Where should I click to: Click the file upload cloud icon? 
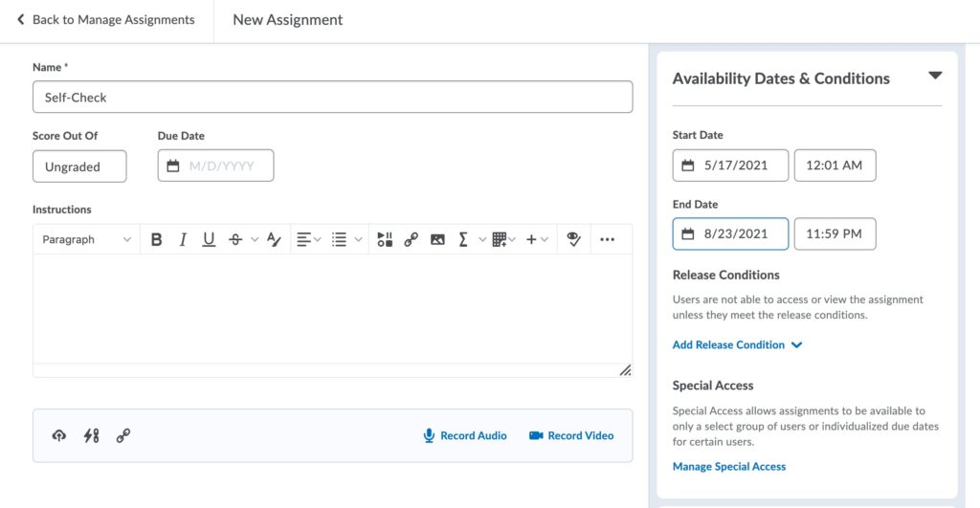coord(59,436)
